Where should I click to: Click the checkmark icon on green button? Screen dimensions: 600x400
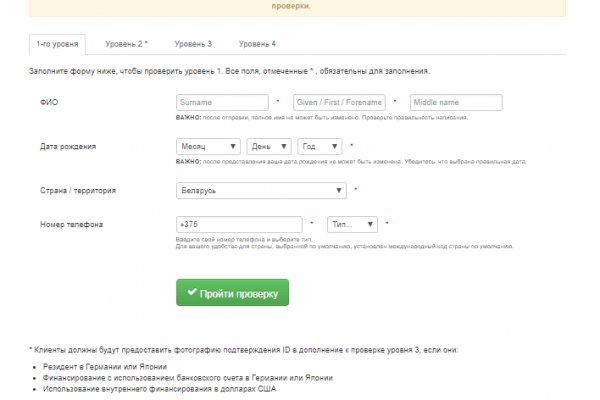(191, 293)
